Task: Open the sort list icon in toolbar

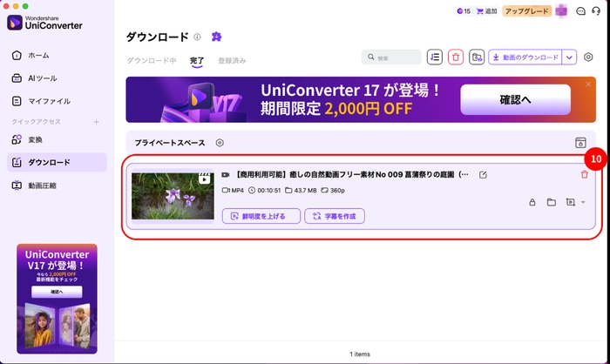Action: click(435, 57)
